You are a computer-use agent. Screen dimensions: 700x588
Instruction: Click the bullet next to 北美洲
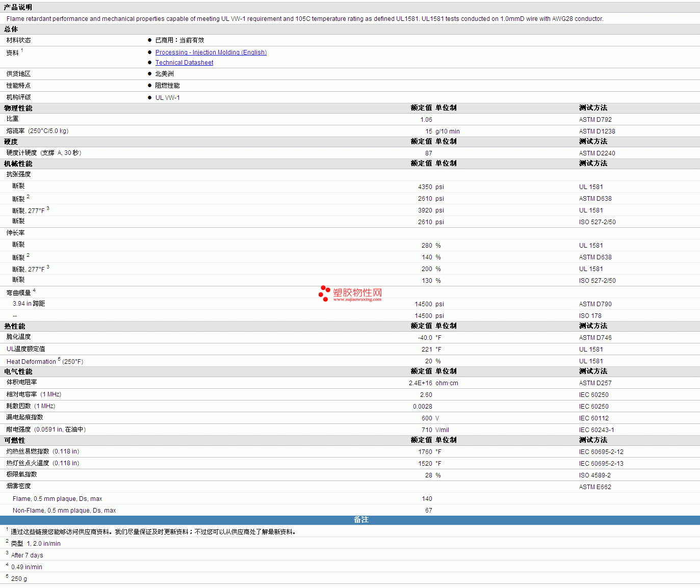(x=149, y=74)
